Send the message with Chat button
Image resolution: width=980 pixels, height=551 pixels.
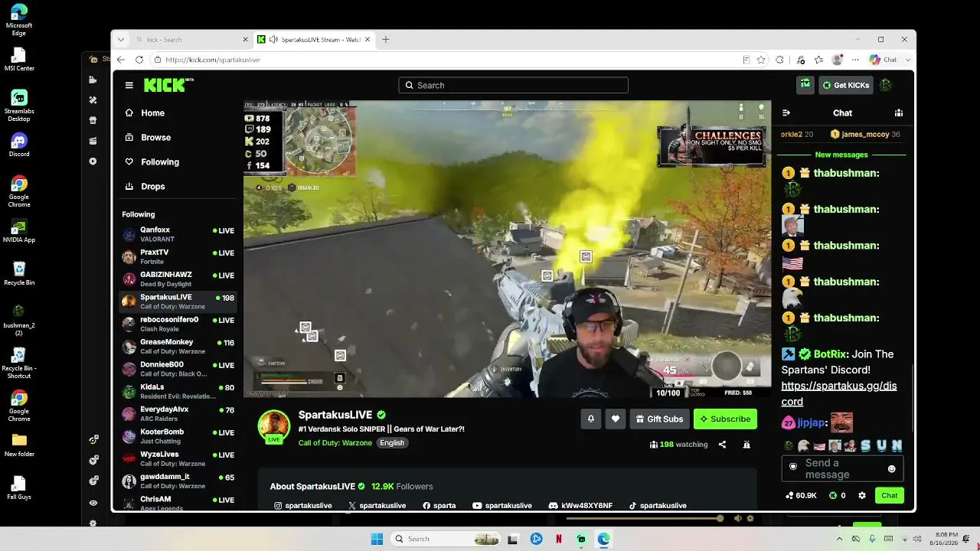890,495
